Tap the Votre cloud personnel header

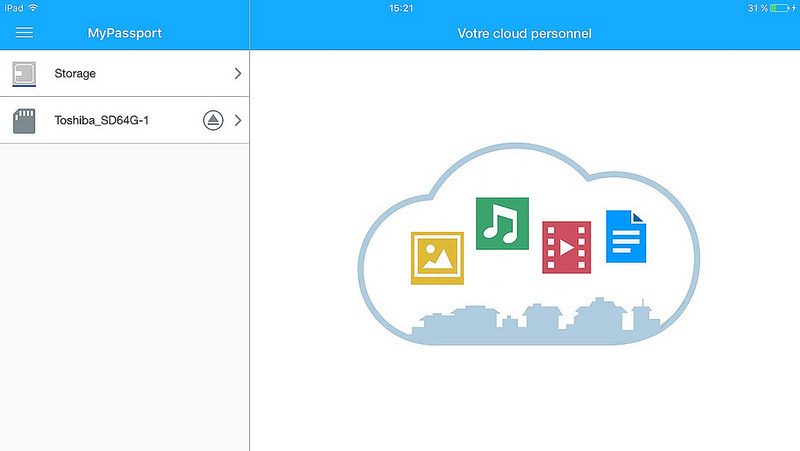tap(524, 34)
